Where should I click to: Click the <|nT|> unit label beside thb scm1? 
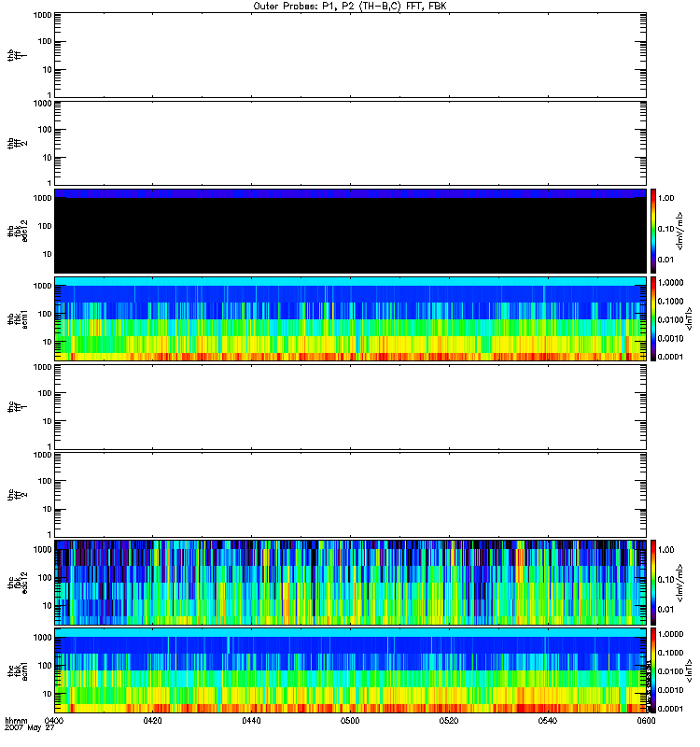689,319
